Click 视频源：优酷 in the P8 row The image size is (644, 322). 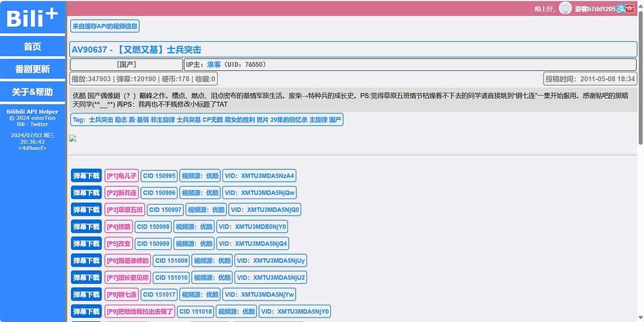point(200,294)
